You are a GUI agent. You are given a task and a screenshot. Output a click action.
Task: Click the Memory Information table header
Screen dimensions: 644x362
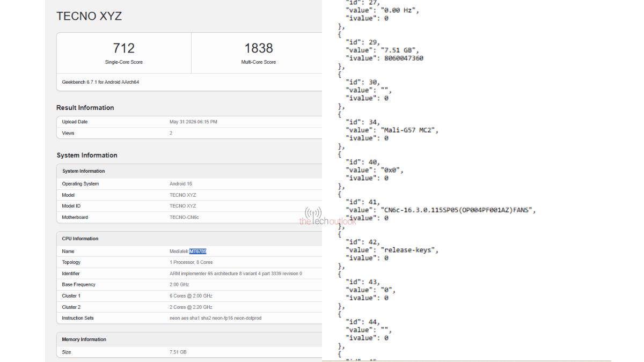84,339
